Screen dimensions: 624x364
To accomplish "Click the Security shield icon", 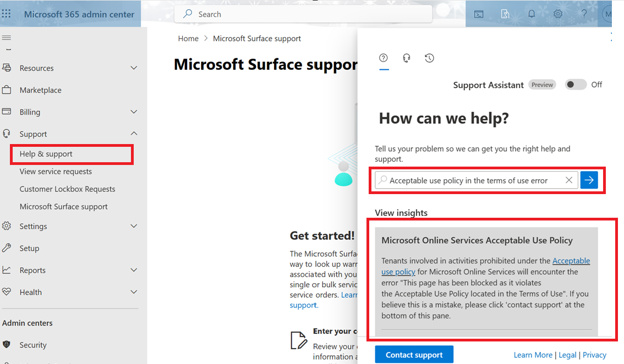I will coord(7,345).
